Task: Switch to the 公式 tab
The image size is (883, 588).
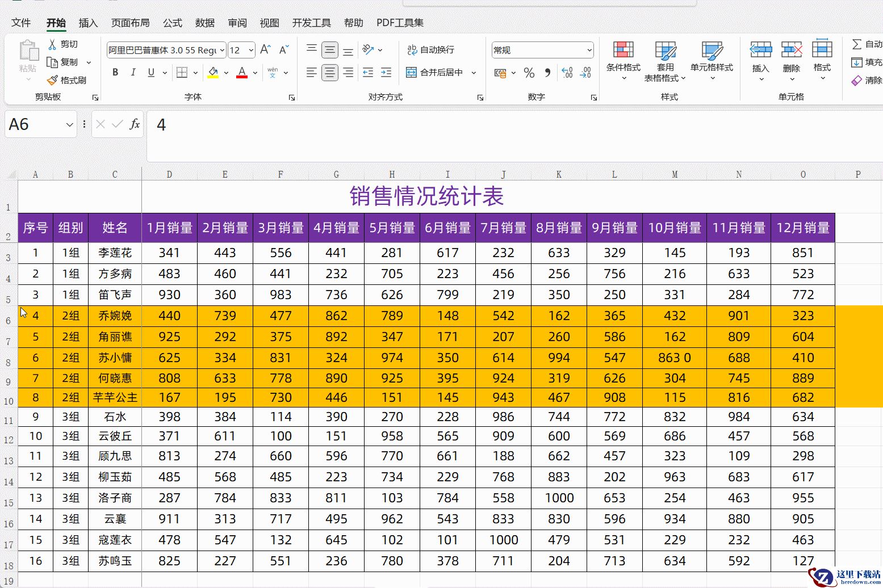Action: click(173, 23)
